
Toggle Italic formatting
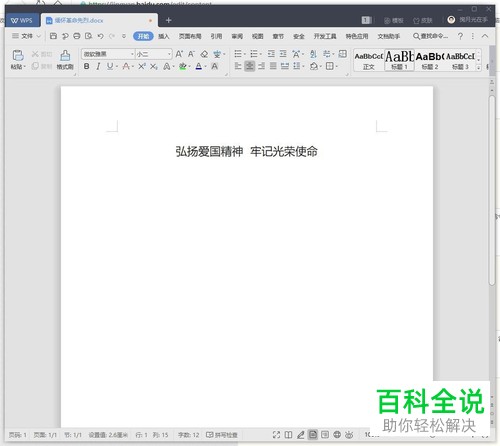pyautogui.click(x=98, y=66)
